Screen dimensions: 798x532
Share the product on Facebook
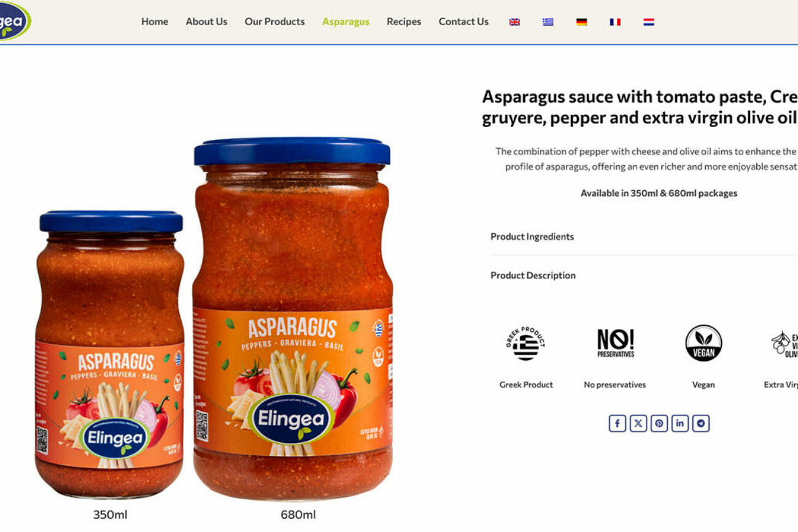(x=618, y=423)
